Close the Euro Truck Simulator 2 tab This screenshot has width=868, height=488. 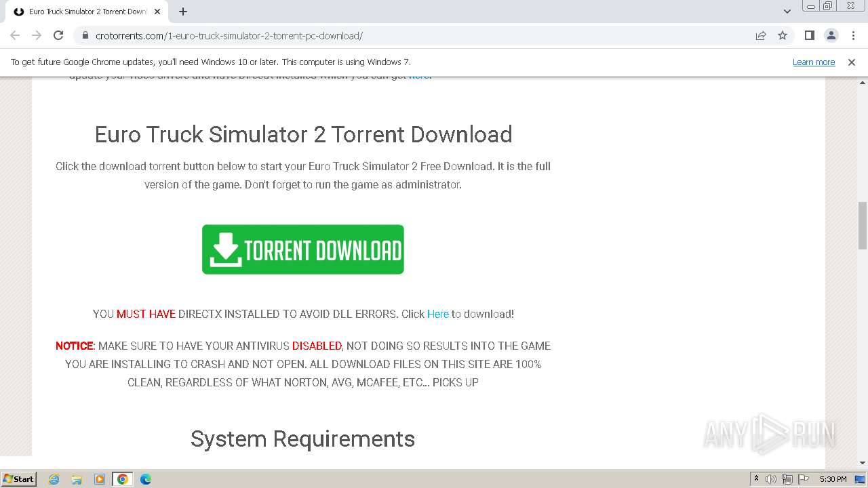[157, 12]
